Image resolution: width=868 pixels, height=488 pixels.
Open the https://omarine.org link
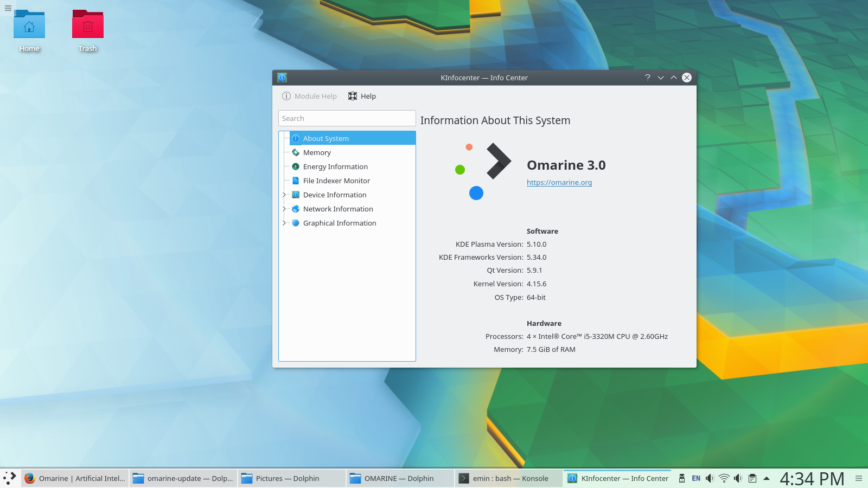point(559,182)
